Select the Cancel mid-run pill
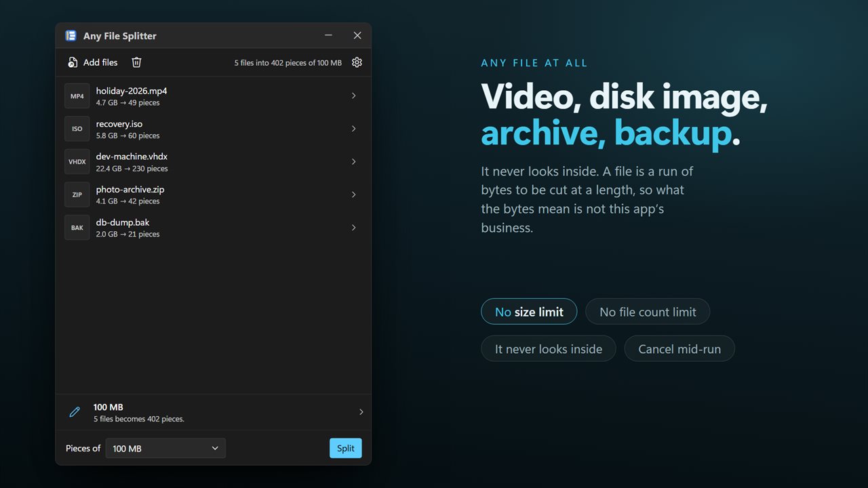 coord(679,349)
